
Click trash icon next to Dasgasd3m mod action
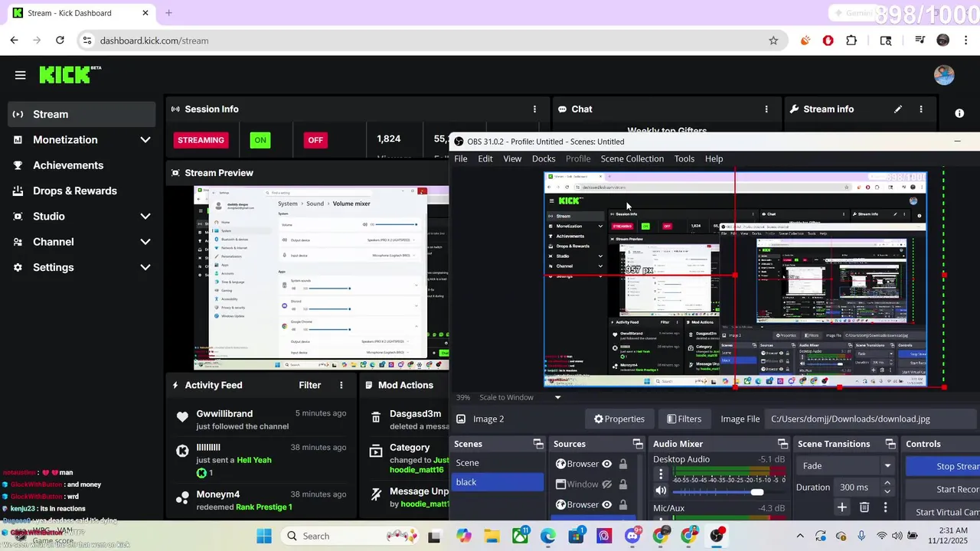(x=376, y=418)
